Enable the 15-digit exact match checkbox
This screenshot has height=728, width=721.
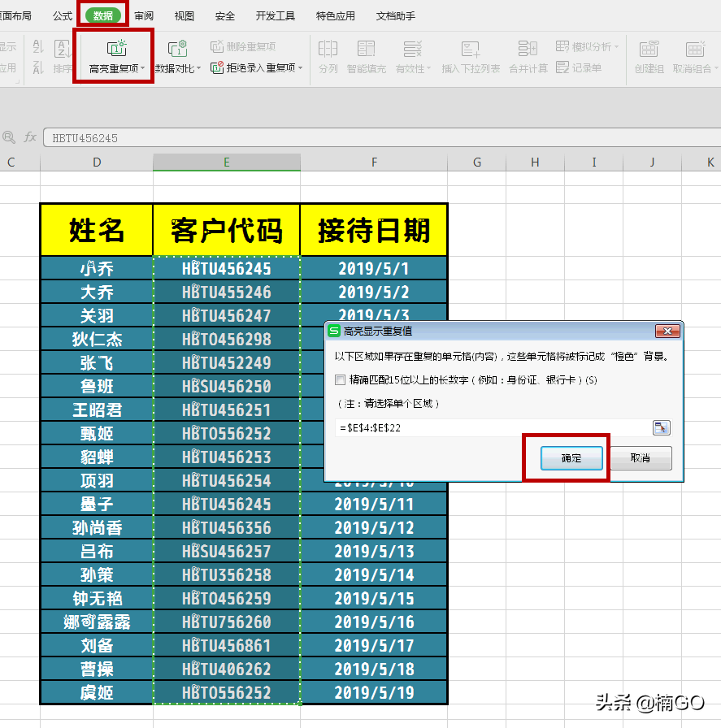click(x=339, y=380)
